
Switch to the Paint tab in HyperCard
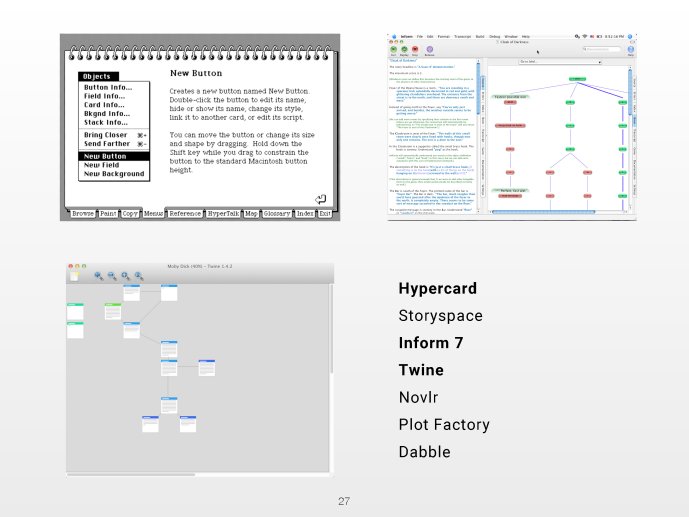108,213
